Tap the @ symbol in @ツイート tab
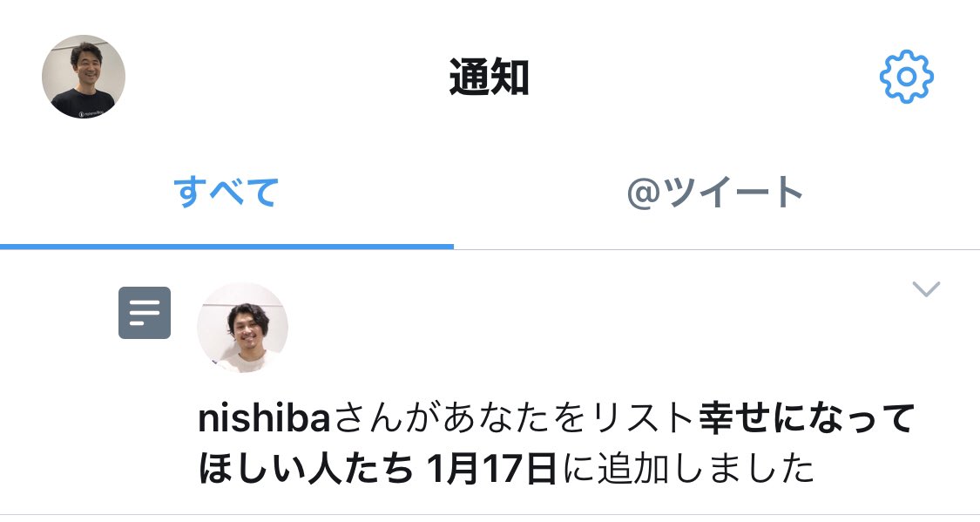 pyautogui.click(x=643, y=193)
